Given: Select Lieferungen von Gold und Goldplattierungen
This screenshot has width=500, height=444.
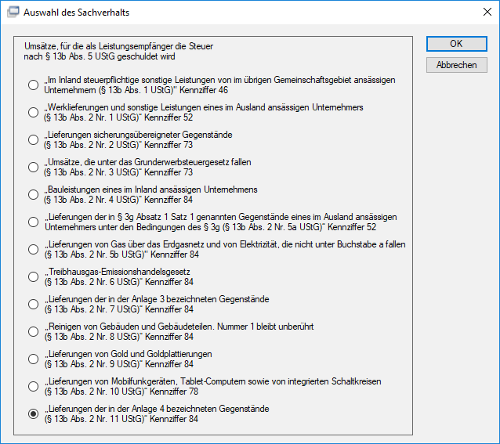Looking at the screenshot, I should [x=33, y=359].
